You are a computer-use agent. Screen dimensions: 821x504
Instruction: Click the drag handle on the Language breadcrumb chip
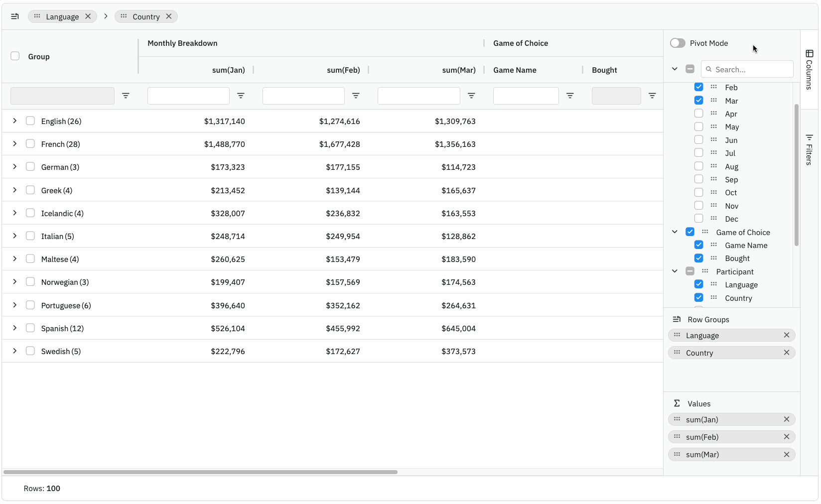(37, 16)
